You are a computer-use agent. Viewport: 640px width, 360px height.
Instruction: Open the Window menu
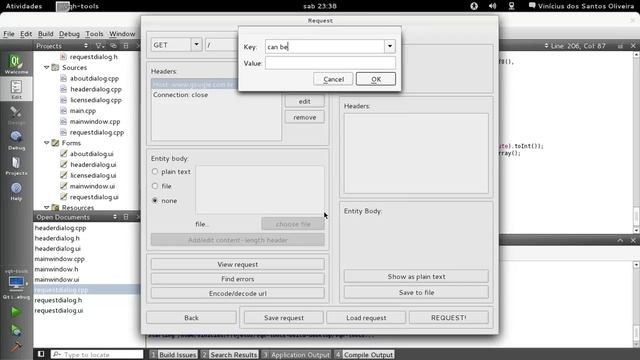(122, 34)
